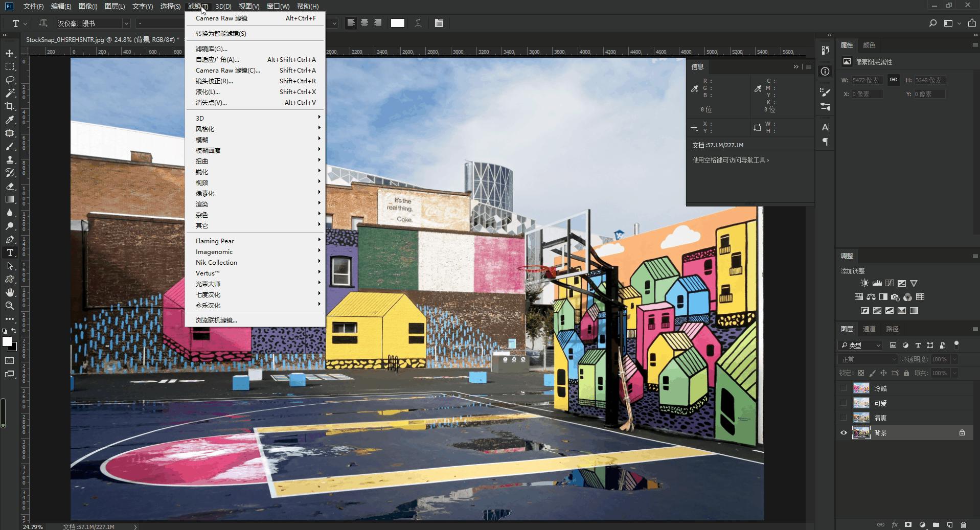Select the Clone Stamp tool

pos(10,159)
